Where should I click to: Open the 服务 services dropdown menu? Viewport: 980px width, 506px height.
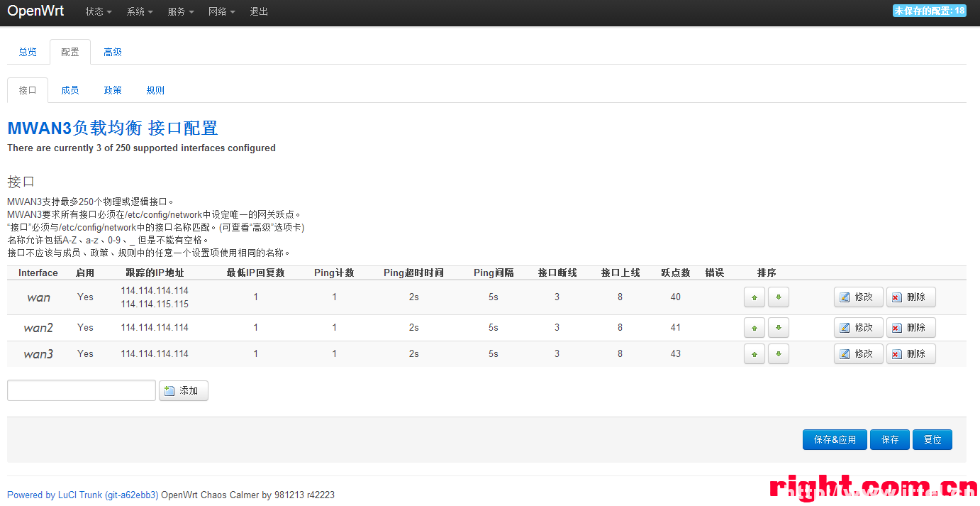pyautogui.click(x=181, y=12)
